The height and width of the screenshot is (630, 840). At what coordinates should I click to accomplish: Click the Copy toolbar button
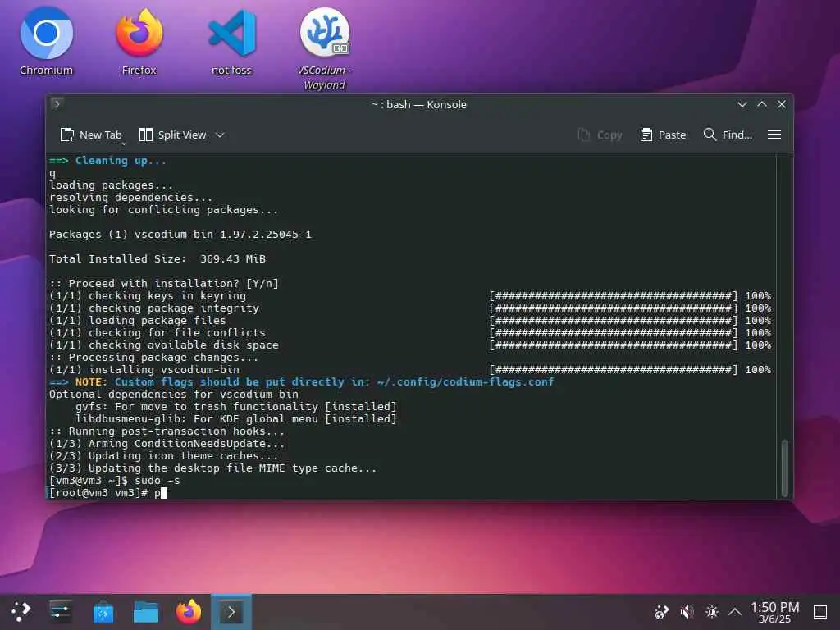click(600, 135)
